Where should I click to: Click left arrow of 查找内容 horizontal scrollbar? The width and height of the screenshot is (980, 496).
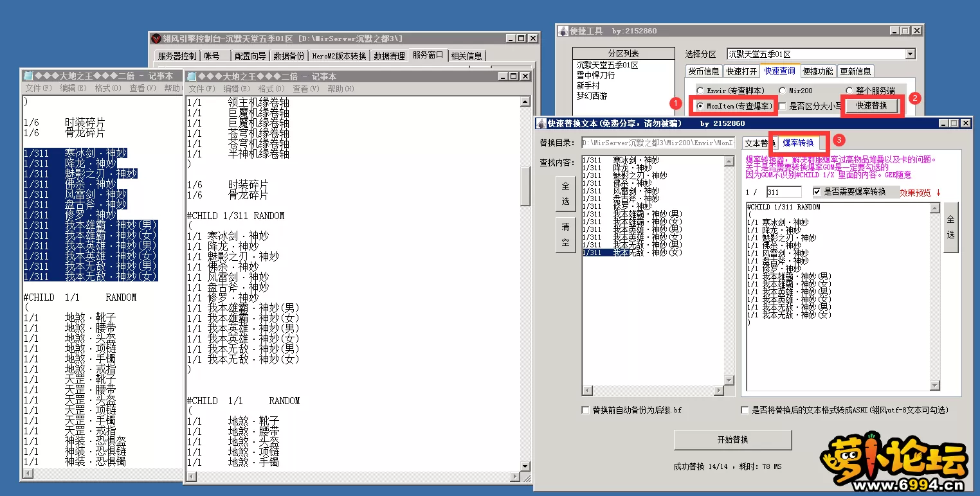click(587, 390)
